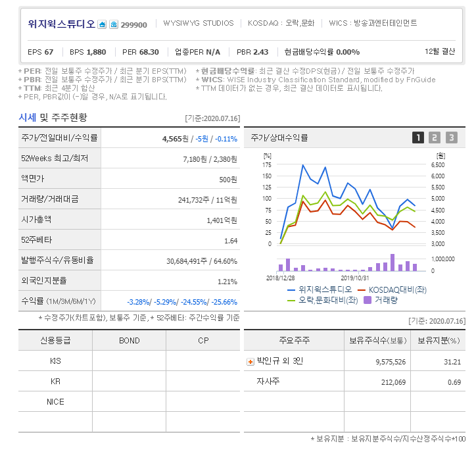Screen dimensions: 476x450
Task: Click the 12월 결산 text
Action: pyautogui.click(x=440, y=51)
